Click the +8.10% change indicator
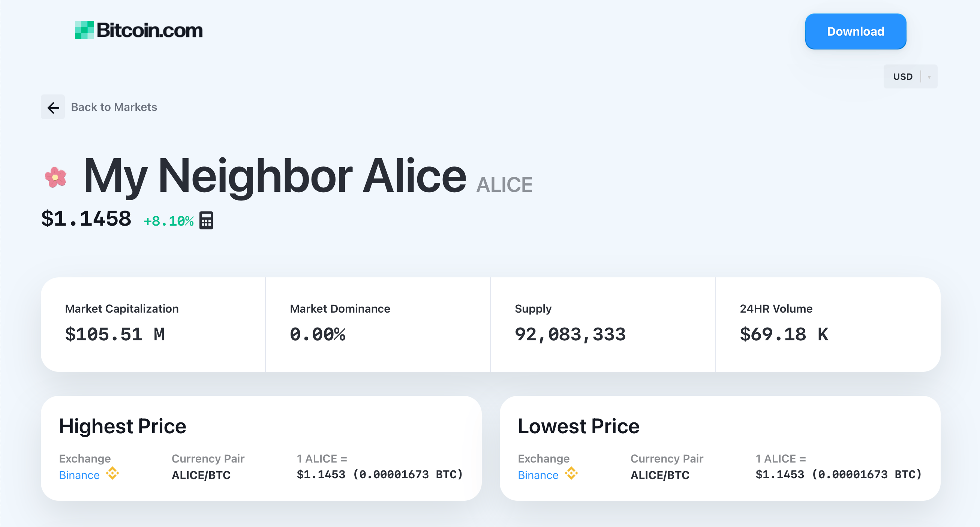 (x=169, y=220)
